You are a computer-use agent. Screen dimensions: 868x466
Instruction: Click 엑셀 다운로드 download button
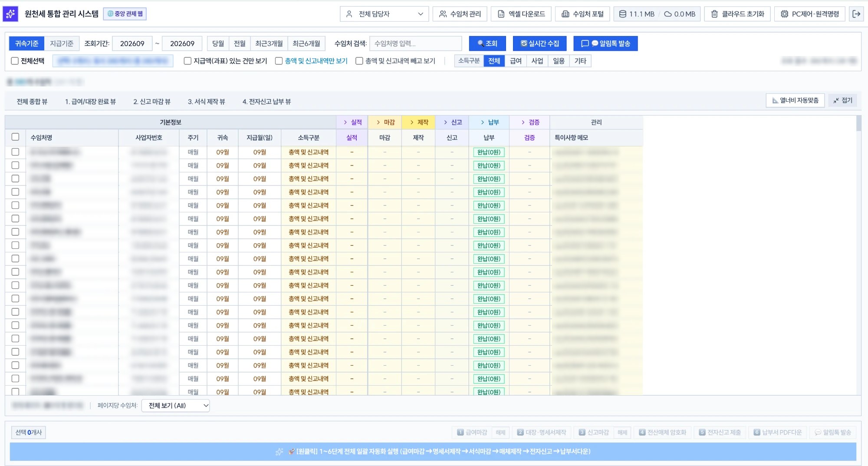[521, 14]
